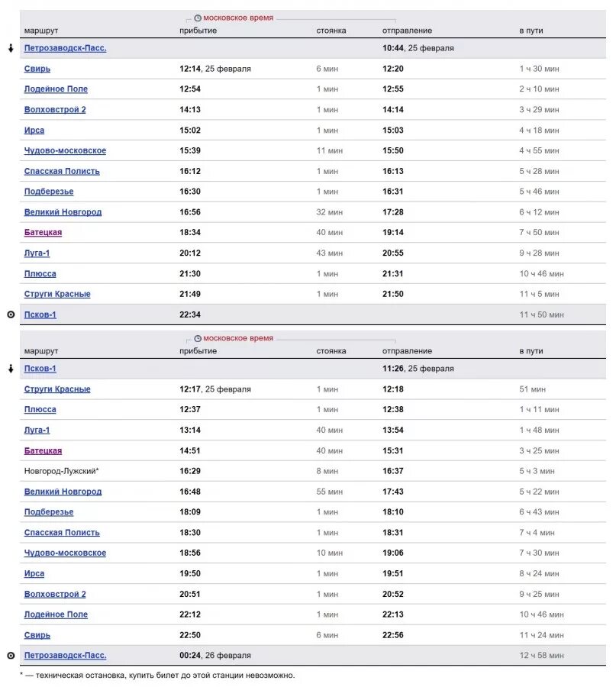This screenshot has height=687, width=616.
Task: Click the departure arrow icon beside Петрозаводск-Пасс. origin row
Action: point(11,48)
